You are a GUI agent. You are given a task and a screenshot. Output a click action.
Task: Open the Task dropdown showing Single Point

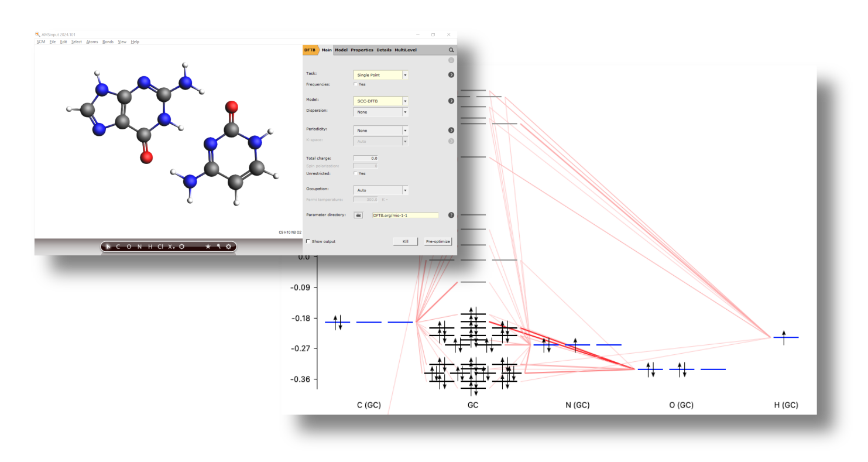click(x=381, y=75)
